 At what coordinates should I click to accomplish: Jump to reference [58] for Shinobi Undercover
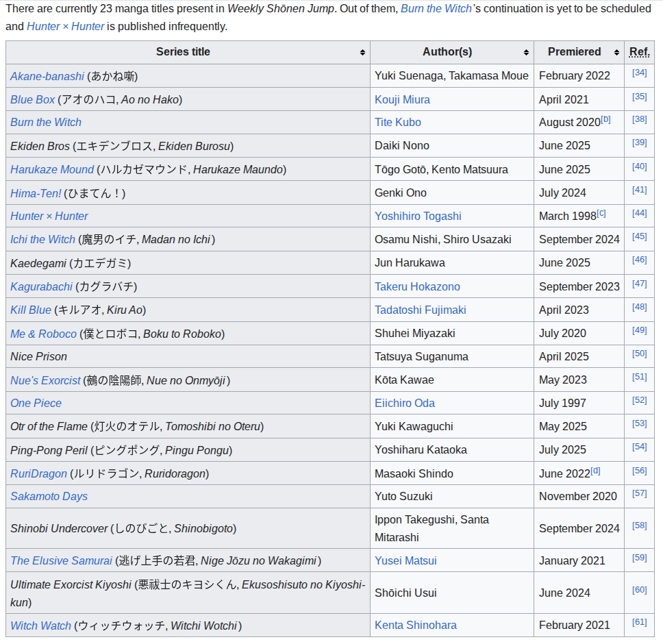[x=639, y=525]
